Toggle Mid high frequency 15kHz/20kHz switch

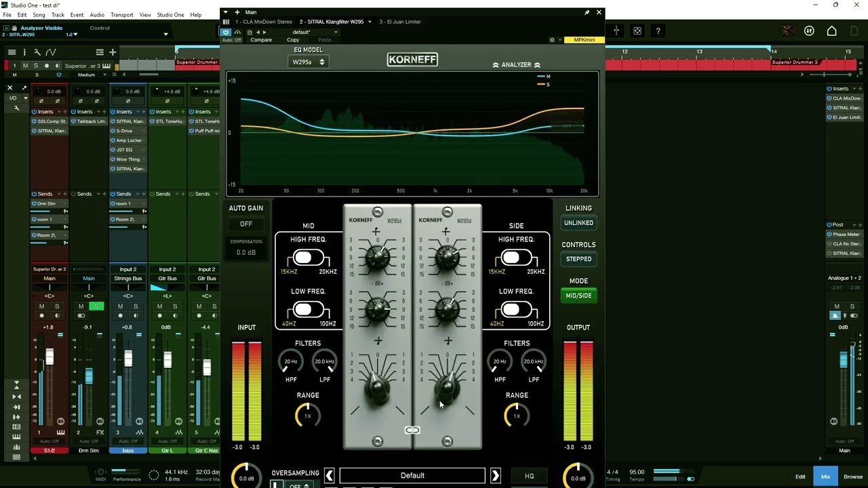coord(308,258)
